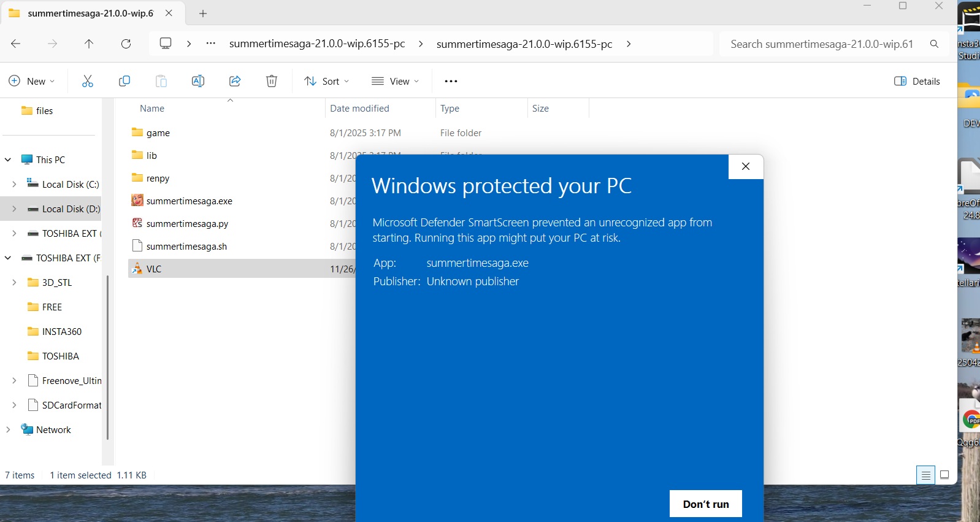Select the 3D_STL folder in sidebar
This screenshot has height=522, width=980.
[56, 282]
